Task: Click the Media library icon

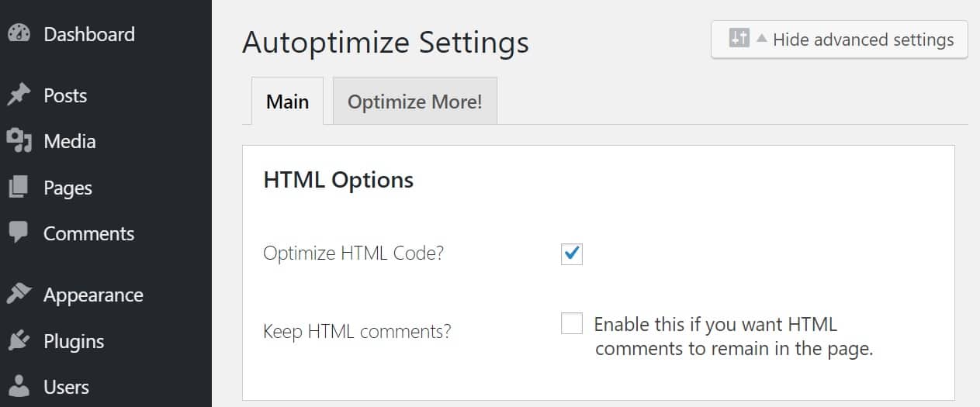Action: pyautogui.click(x=19, y=141)
